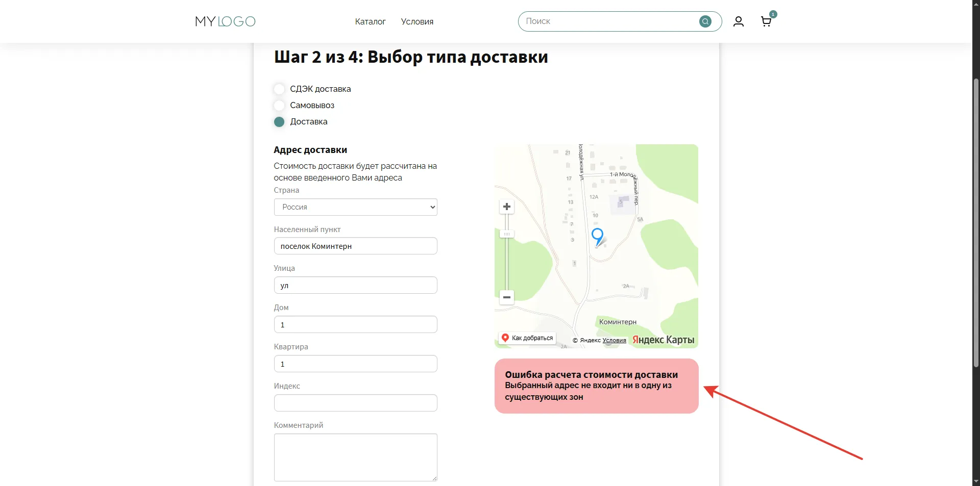Open the Яндекс Условия link on map
The height and width of the screenshot is (486, 980).
coord(614,340)
